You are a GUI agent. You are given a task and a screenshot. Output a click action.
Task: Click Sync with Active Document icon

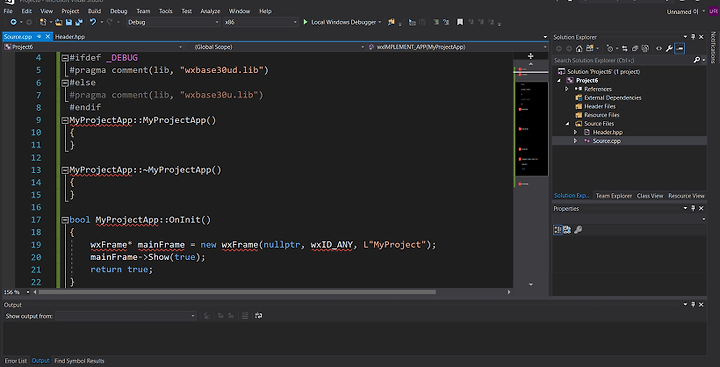pos(624,48)
